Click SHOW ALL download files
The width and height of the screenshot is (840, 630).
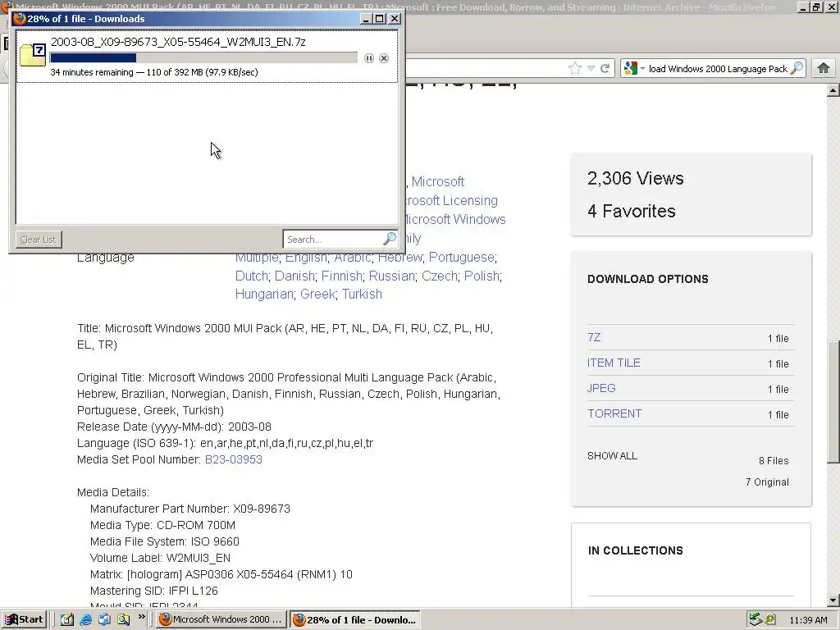[x=612, y=456]
